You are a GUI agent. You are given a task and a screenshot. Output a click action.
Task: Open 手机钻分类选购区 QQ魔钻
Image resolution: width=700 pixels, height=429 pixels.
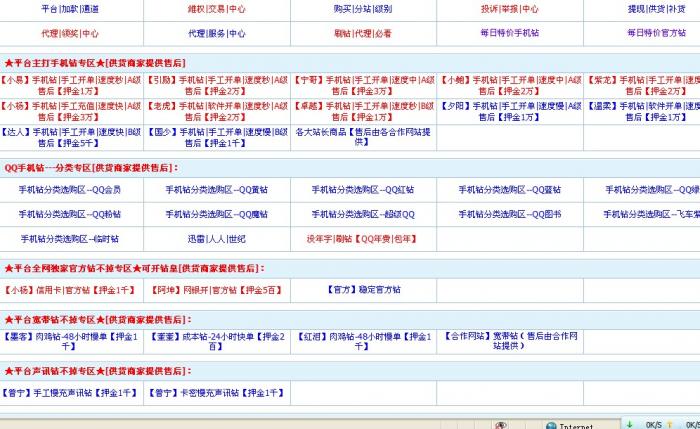pos(217,214)
